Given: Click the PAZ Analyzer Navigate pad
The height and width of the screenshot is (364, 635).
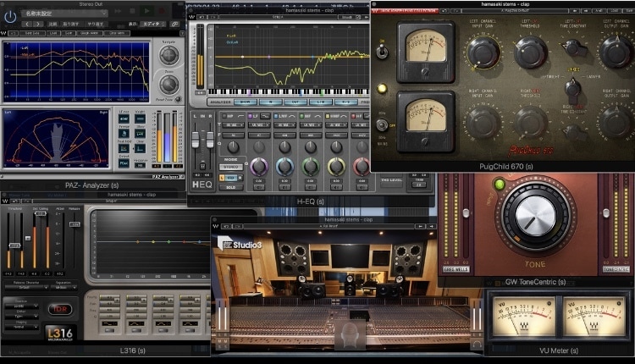Looking at the screenshot, I should tap(168, 55).
